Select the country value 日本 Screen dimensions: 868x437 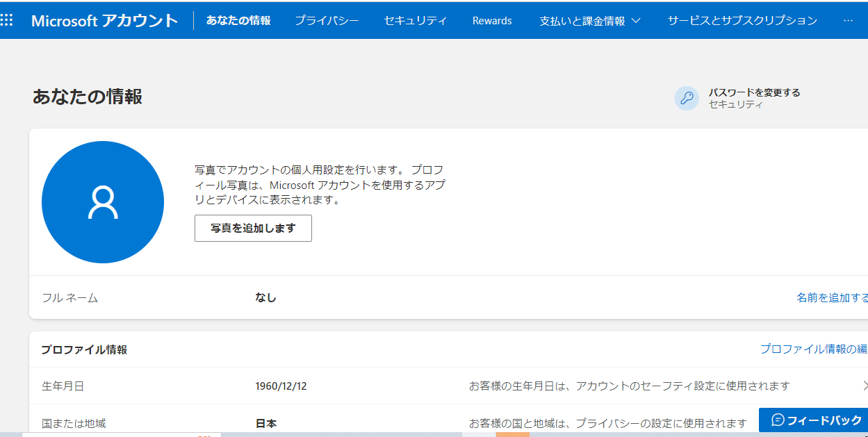266,423
